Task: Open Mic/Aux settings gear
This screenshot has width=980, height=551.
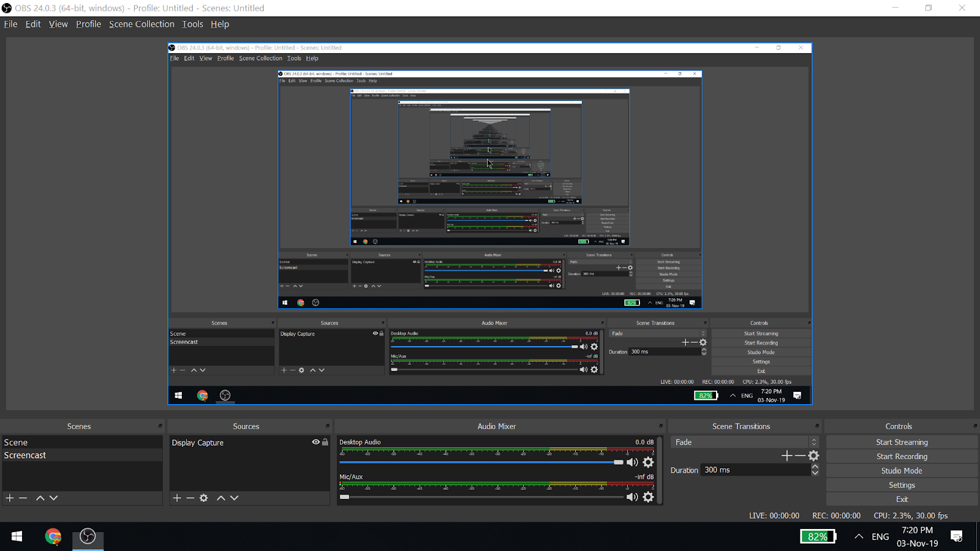Action: pyautogui.click(x=649, y=497)
